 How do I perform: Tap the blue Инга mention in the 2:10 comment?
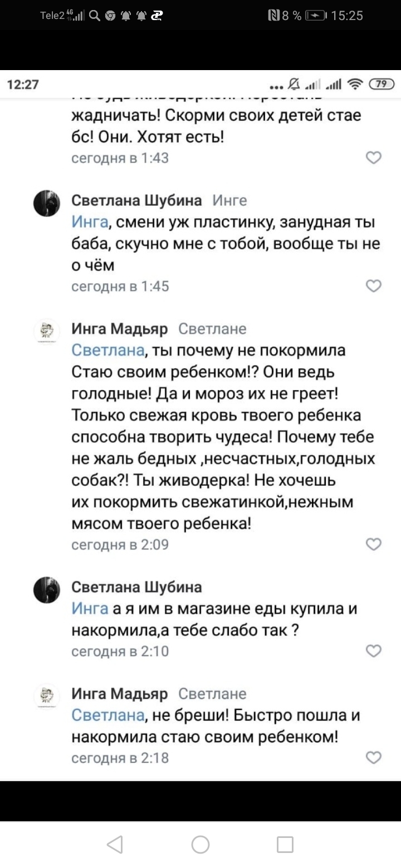(x=90, y=609)
